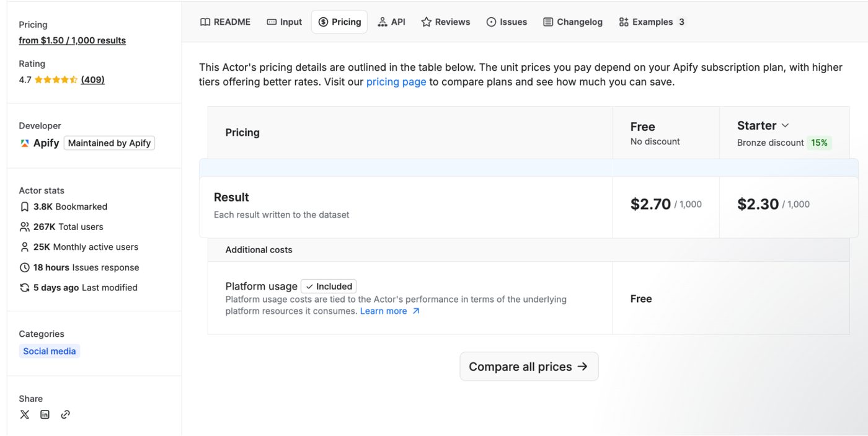
Task: Click the Examples count badge 3
Action: 681,22
